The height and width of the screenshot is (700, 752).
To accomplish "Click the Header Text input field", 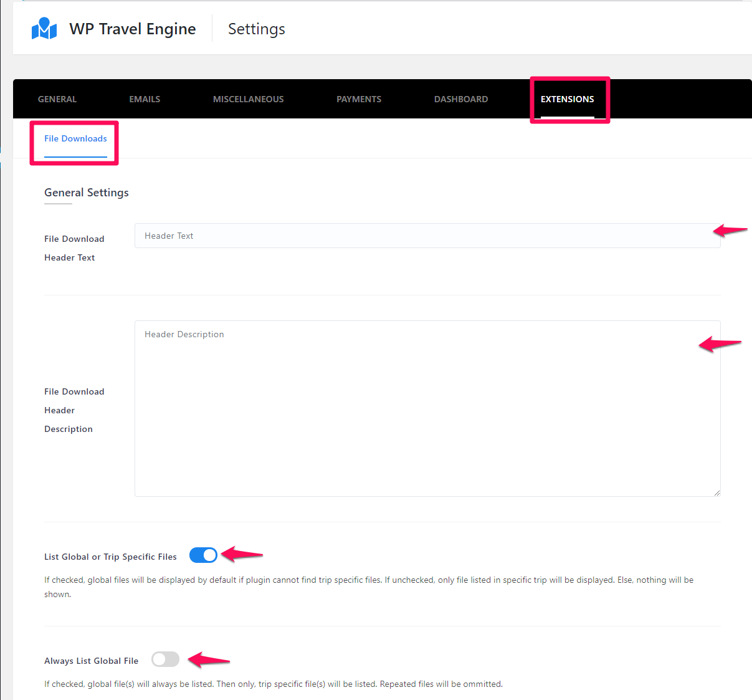I will [427, 236].
